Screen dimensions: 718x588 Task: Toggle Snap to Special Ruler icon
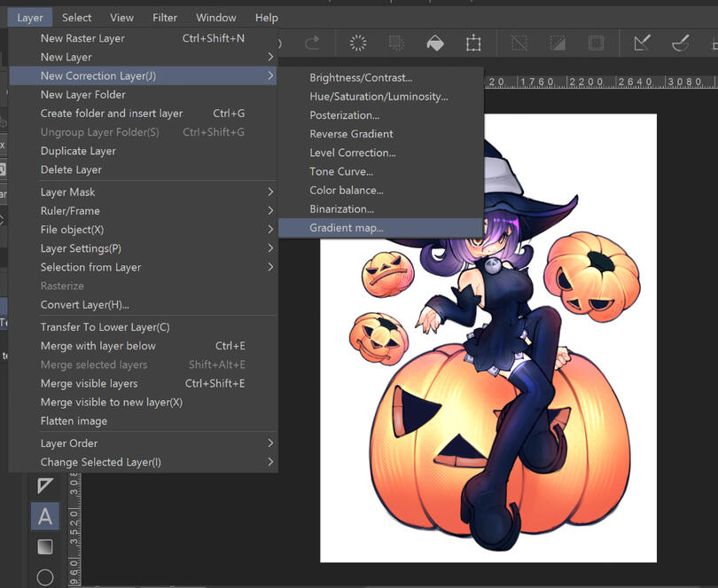pyautogui.click(x=681, y=43)
